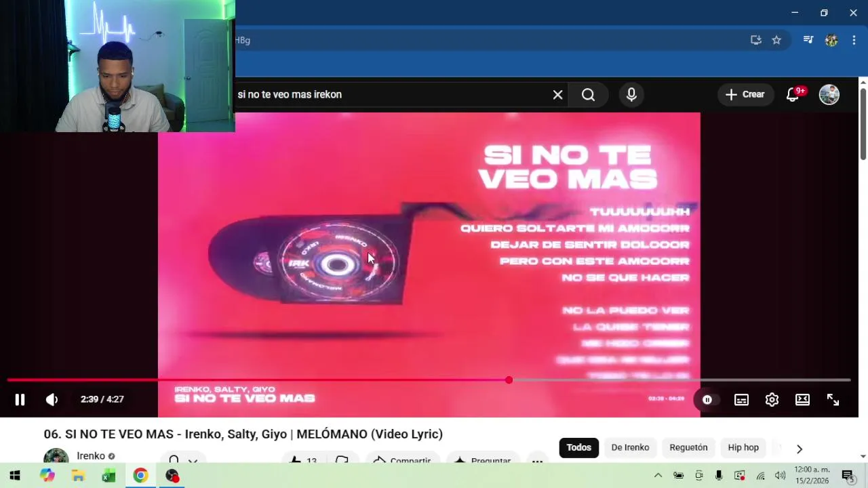
Task: Like the video with 13 likes
Action: tap(303, 459)
